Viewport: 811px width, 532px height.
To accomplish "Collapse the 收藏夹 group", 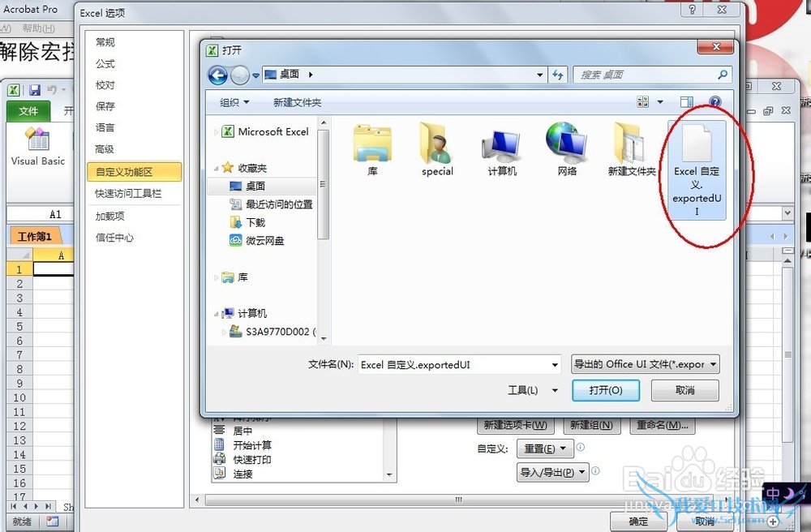I will (x=217, y=168).
